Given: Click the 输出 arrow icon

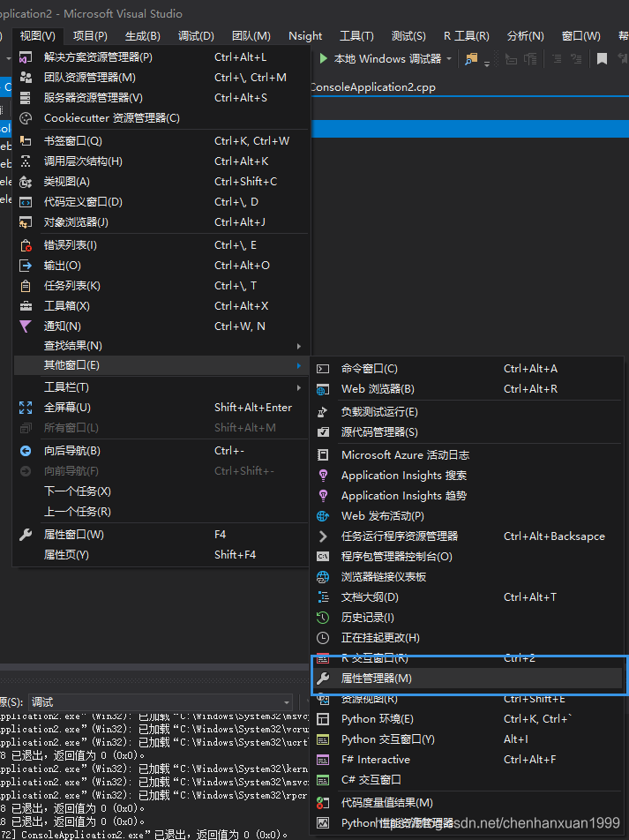Looking at the screenshot, I should 26,266.
